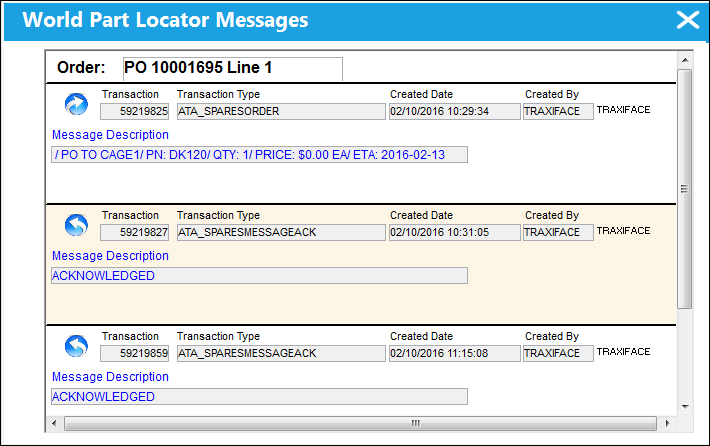Click ATA_SPARESMESSAGEACK field of transaction 59219827
The image size is (710, 446).
[x=281, y=232]
